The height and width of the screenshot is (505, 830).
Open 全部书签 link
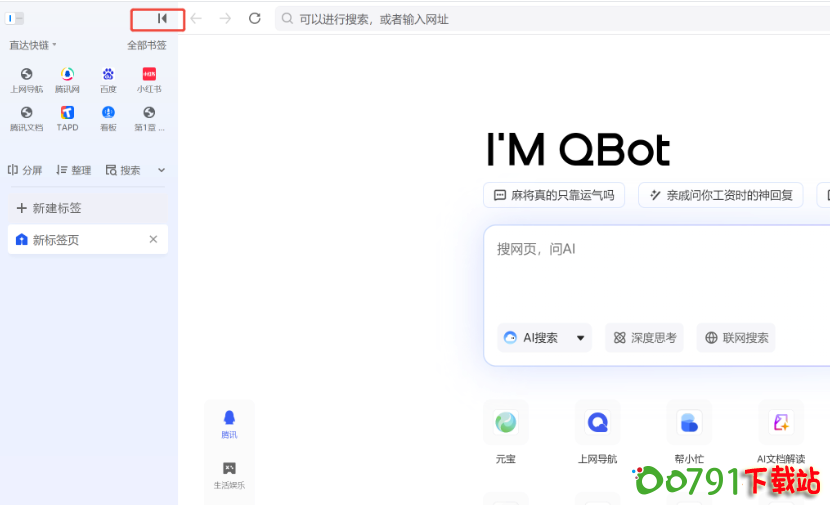(146, 45)
